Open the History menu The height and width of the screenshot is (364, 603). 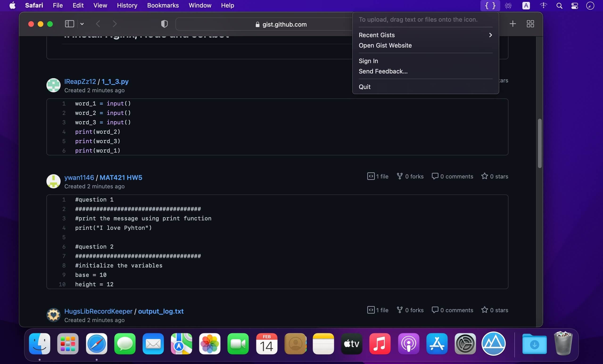[x=127, y=5]
